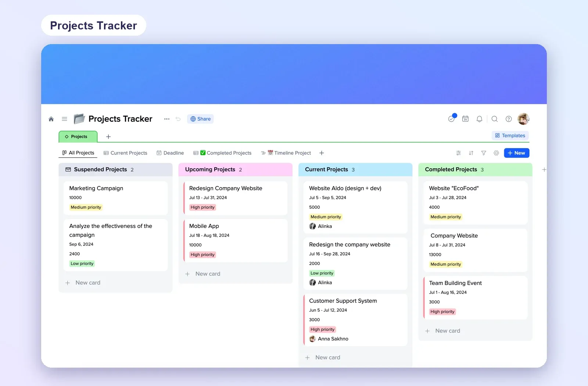The image size is (588, 386).
Task: Open the help question mark icon
Action: [509, 119]
